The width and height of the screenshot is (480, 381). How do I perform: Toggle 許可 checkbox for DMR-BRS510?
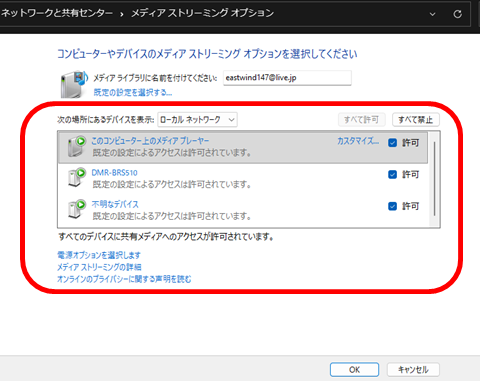point(392,174)
